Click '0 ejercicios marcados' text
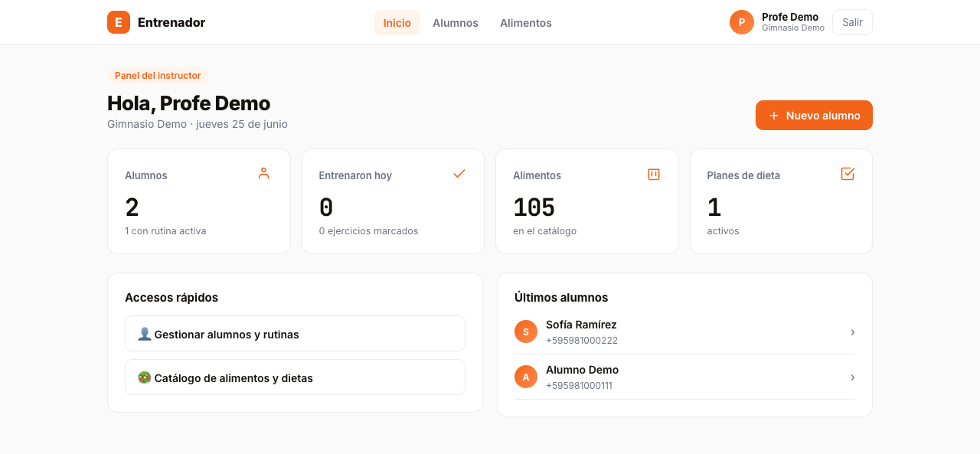The image size is (980, 454). [x=368, y=230]
